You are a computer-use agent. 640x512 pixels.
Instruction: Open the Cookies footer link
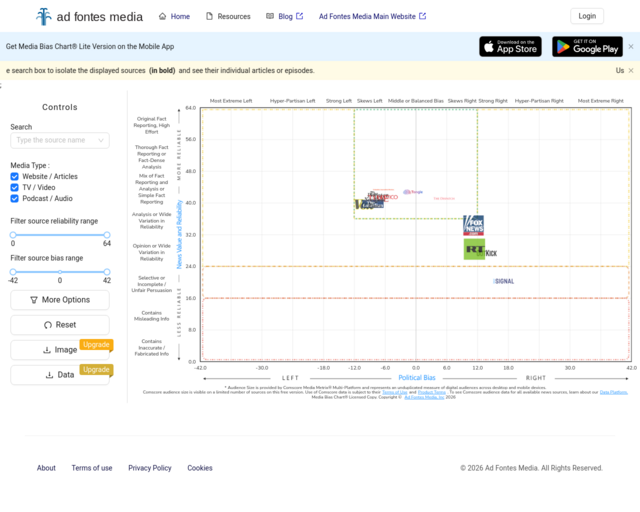coord(200,468)
